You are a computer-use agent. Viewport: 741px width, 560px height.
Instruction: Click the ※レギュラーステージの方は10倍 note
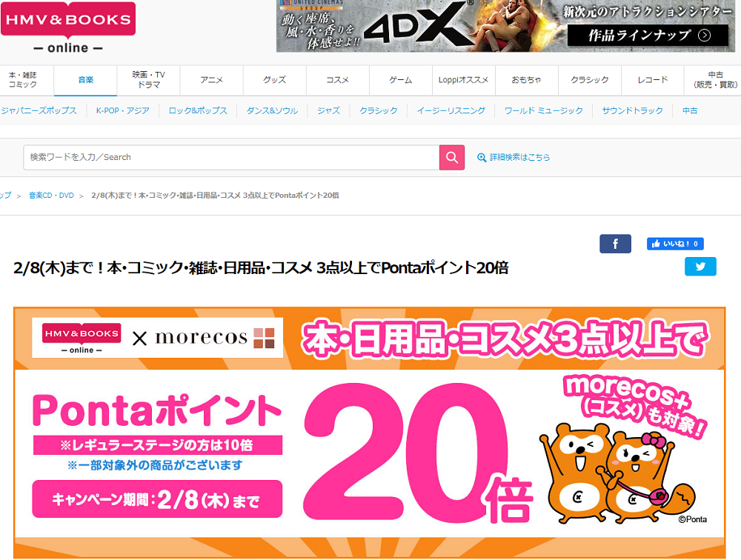(158, 444)
